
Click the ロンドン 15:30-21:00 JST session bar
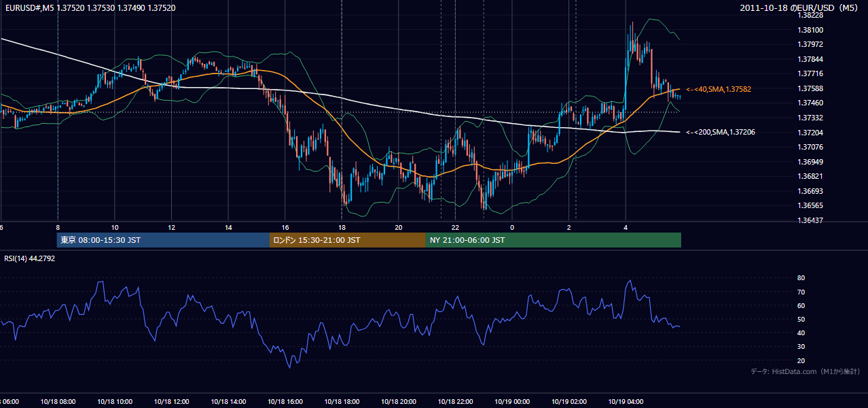pyautogui.click(x=348, y=240)
